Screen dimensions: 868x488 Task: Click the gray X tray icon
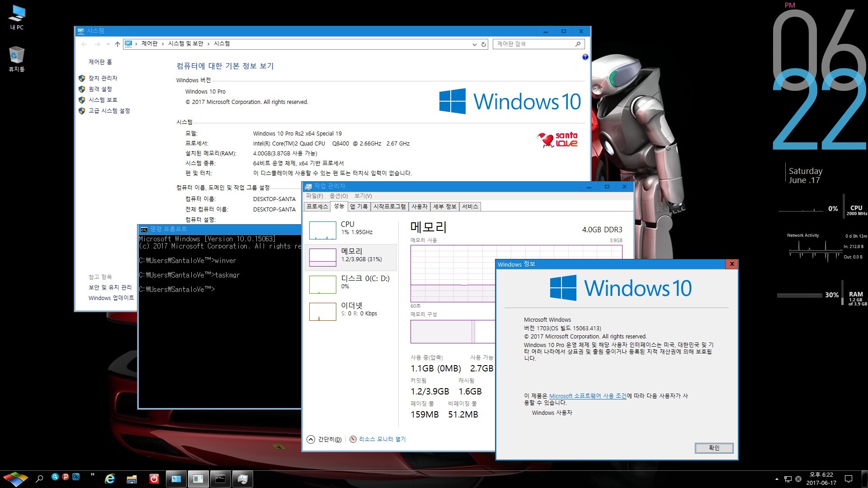pos(798,479)
